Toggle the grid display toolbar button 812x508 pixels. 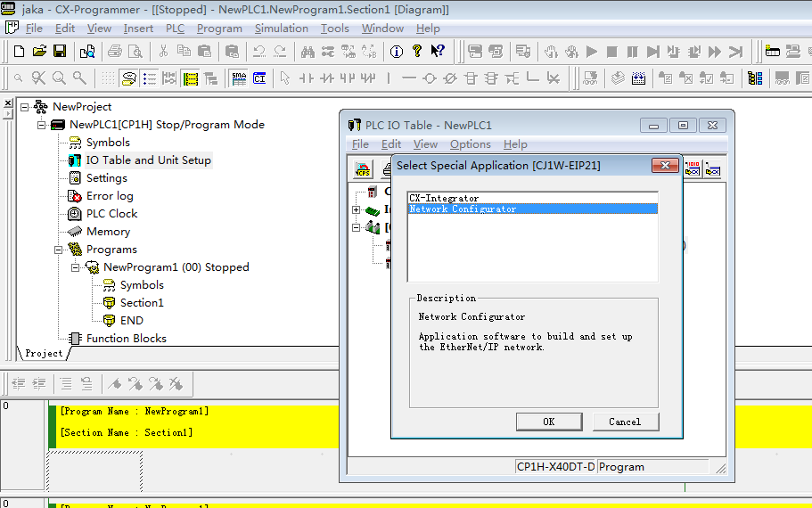point(107,78)
